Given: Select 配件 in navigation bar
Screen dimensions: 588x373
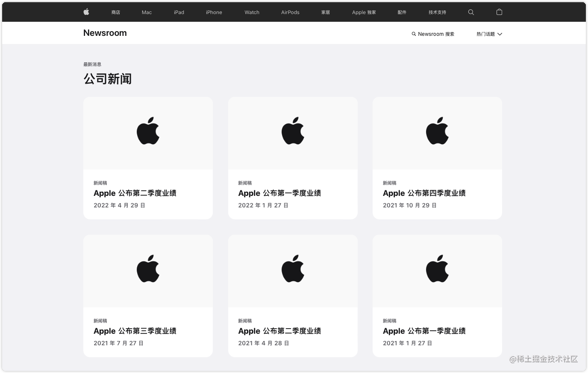Looking at the screenshot, I should 402,12.
